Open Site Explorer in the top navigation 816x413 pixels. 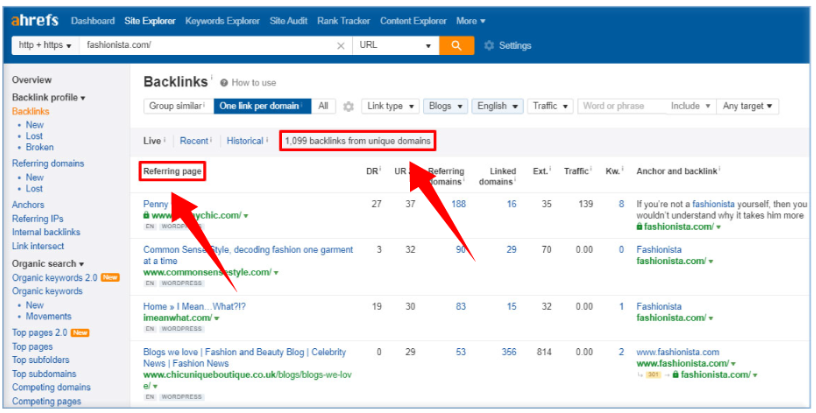click(x=150, y=21)
